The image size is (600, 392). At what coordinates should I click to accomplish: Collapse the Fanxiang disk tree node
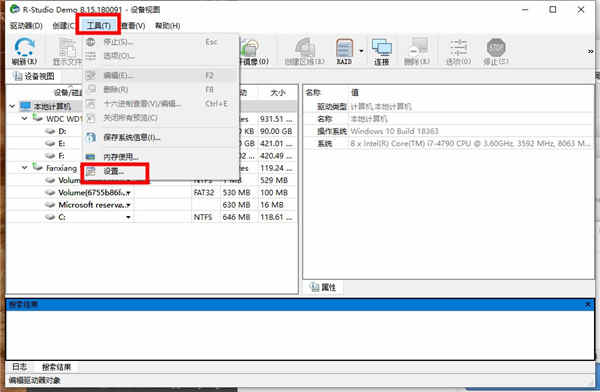click(x=24, y=168)
